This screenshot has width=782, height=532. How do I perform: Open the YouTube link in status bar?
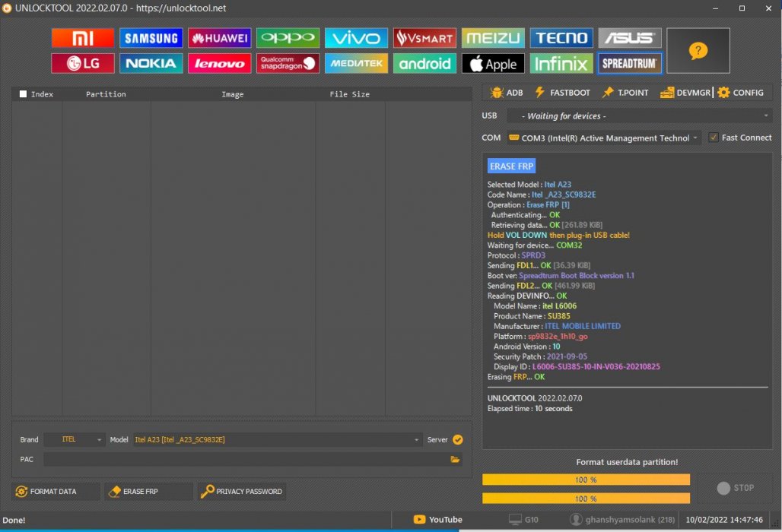438,520
